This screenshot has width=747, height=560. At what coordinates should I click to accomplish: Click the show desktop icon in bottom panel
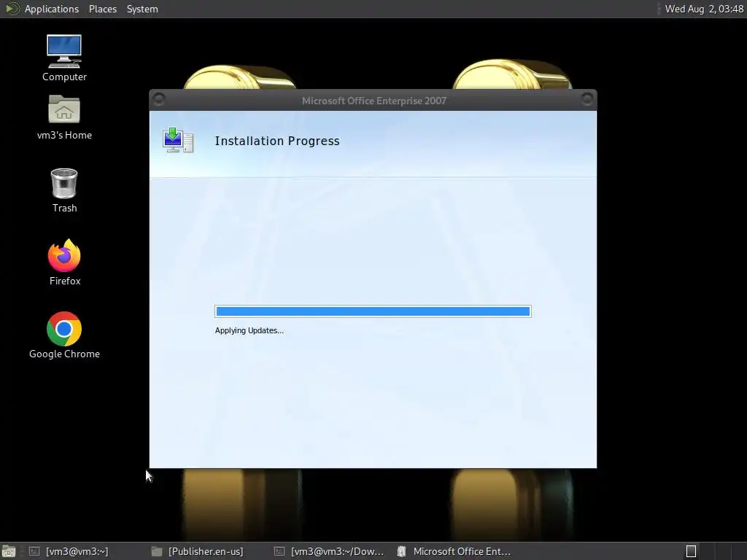point(9,551)
